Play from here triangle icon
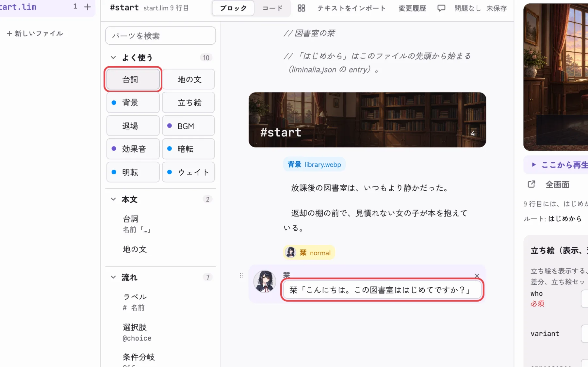Image resolution: width=588 pixels, height=367 pixels. 533,165
